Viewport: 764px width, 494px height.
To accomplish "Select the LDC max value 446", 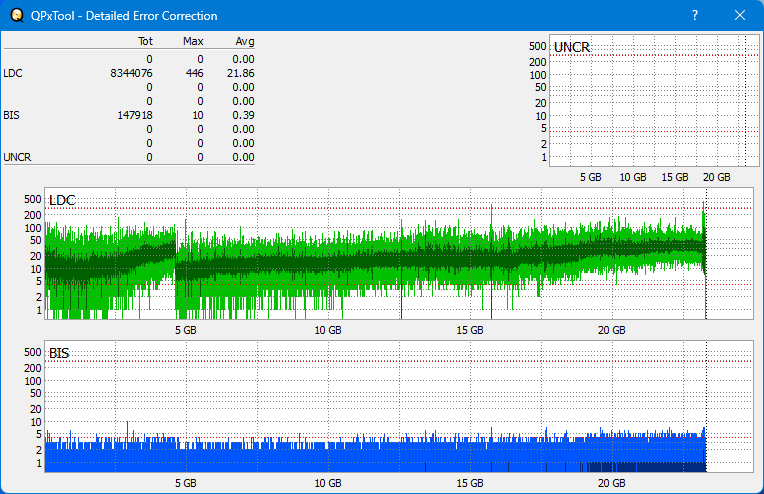I will [x=194, y=73].
